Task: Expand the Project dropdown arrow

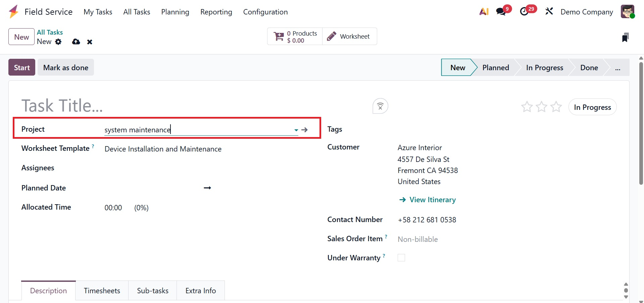Action: tap(296, 130)
